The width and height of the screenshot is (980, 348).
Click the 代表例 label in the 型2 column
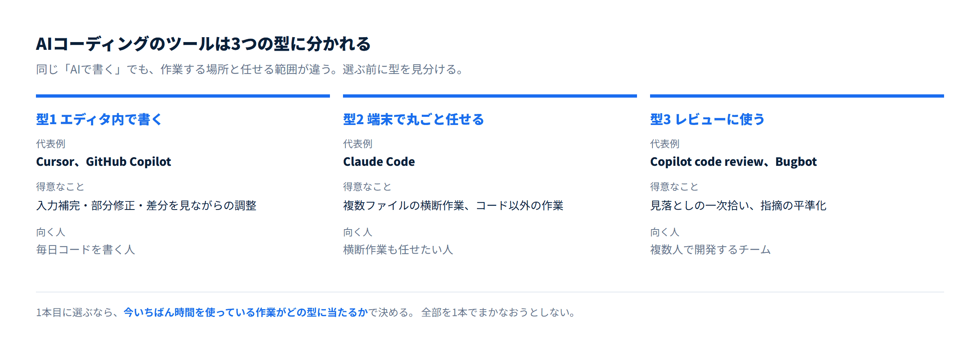coord(358,144)
